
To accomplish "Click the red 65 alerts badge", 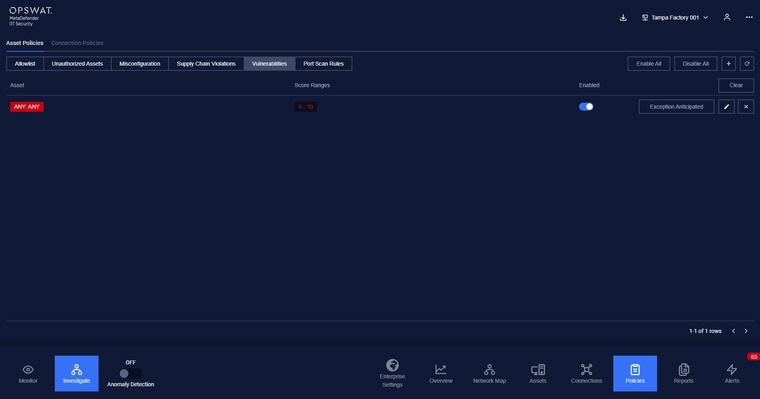I will 753,356.
